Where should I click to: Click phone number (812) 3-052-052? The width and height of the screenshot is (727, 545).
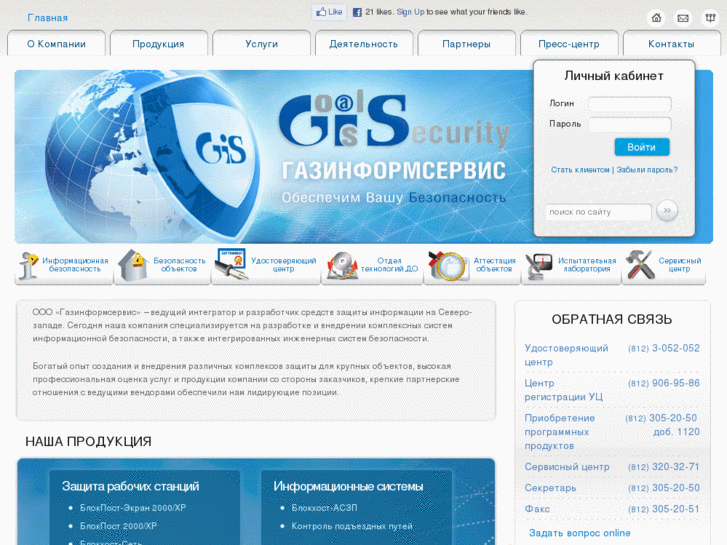663,348
